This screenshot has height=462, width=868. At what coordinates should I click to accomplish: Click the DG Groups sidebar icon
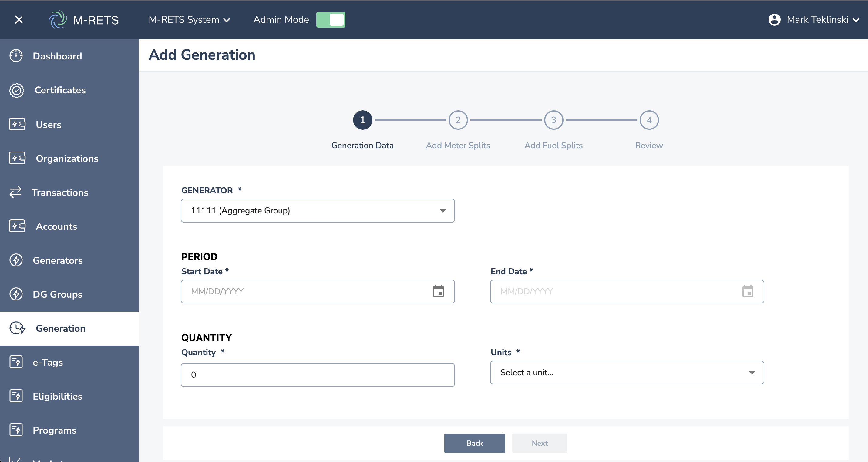pyautogui.click(x=16, y=294)
